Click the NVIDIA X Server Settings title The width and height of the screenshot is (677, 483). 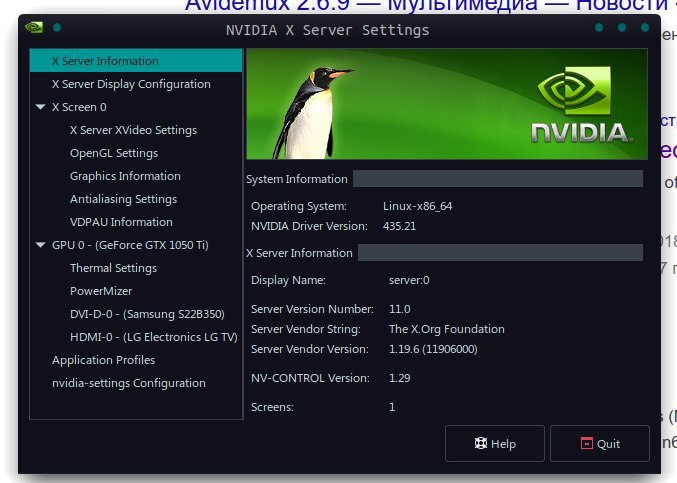[327, 30]
